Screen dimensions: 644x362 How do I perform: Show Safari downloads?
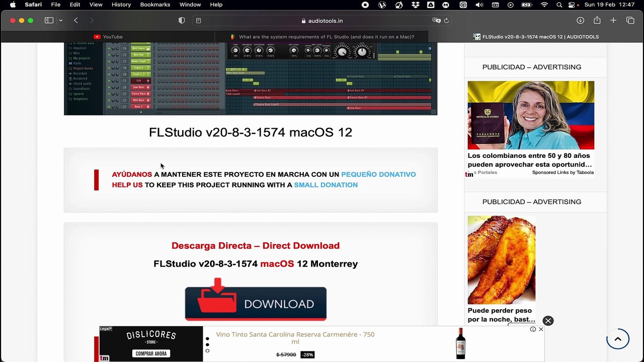click(x=580, y=21)
